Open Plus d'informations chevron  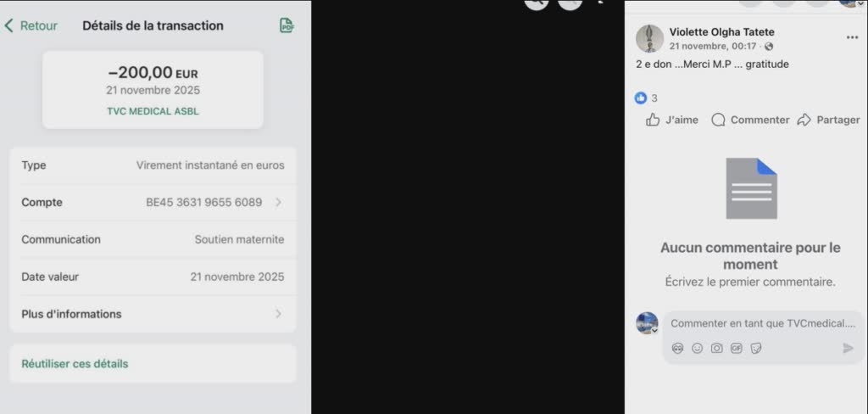click(278, 314)
